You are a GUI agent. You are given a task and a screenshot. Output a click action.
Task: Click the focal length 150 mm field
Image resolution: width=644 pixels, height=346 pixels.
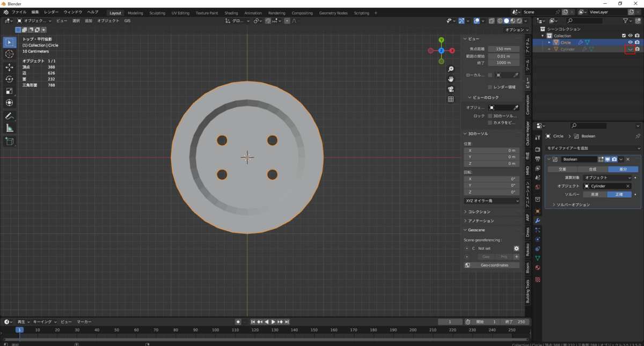(503, 49)
